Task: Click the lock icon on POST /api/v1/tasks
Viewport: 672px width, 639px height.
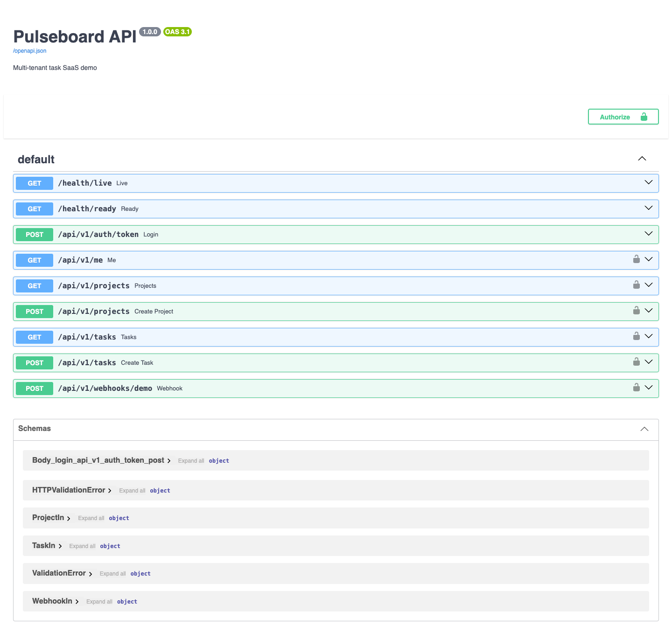Action: (637, 362)
